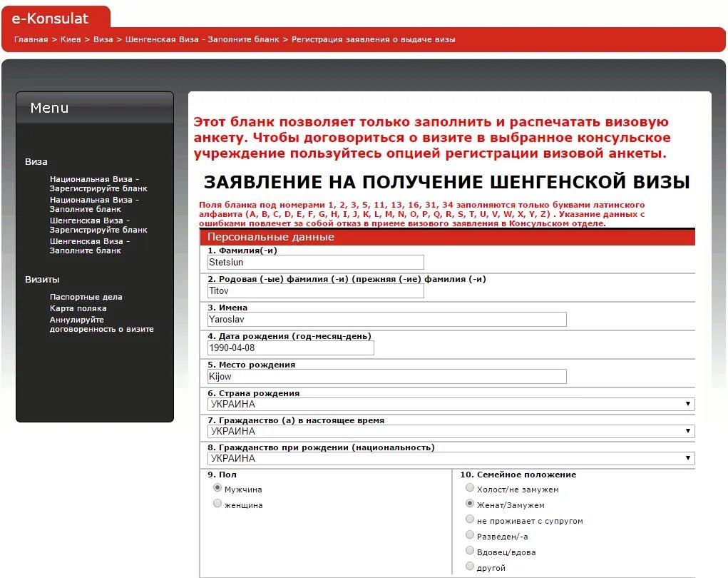This screenshot has height=578, width=728.
Task: Open Национальная Виза - Заполните бланк menu link
Action: [x=94, y=204]
